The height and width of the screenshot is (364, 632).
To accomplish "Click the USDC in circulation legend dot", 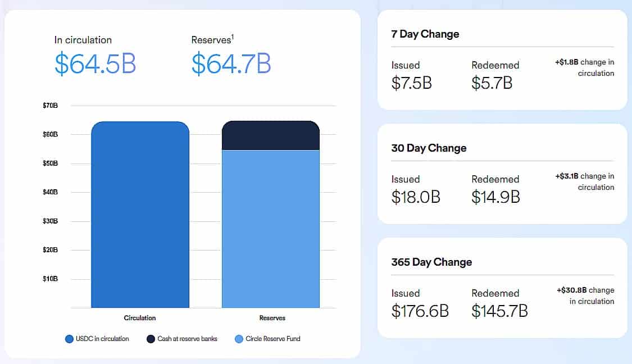I will (x=70, y=339).
